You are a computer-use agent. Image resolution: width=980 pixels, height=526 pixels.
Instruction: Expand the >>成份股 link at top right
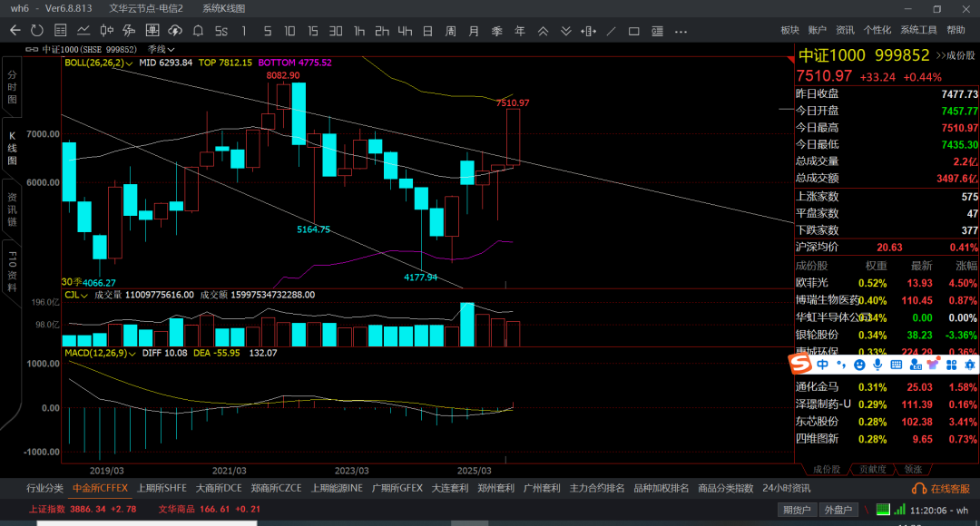tap(955, 55)
